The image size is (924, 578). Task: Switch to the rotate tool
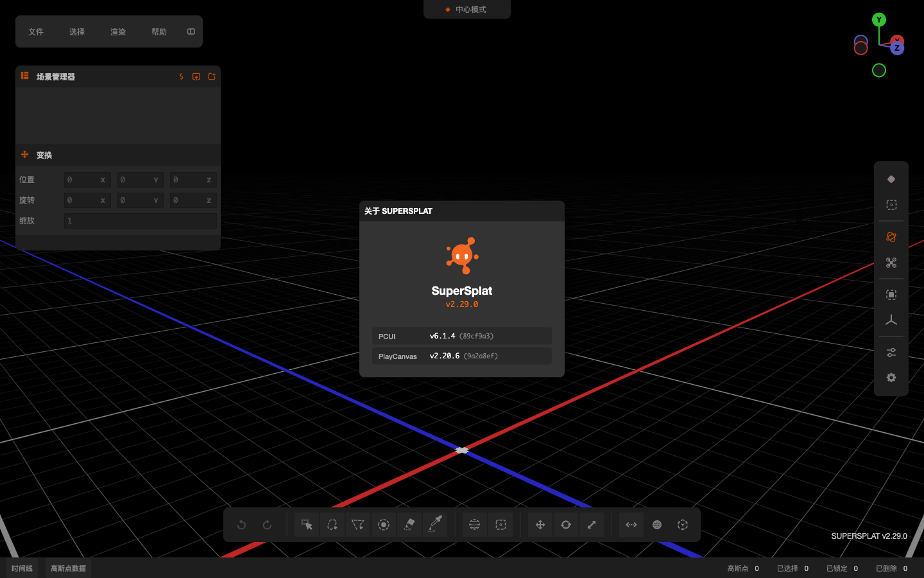pyautogui.click(x=566, y=525)
